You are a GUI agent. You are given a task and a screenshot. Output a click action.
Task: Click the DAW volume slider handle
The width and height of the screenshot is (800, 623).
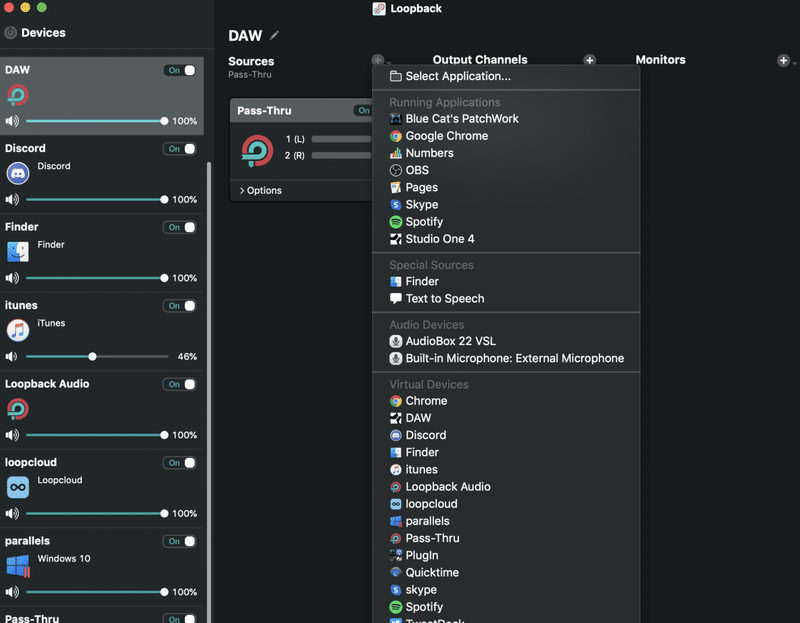(164, 121)
